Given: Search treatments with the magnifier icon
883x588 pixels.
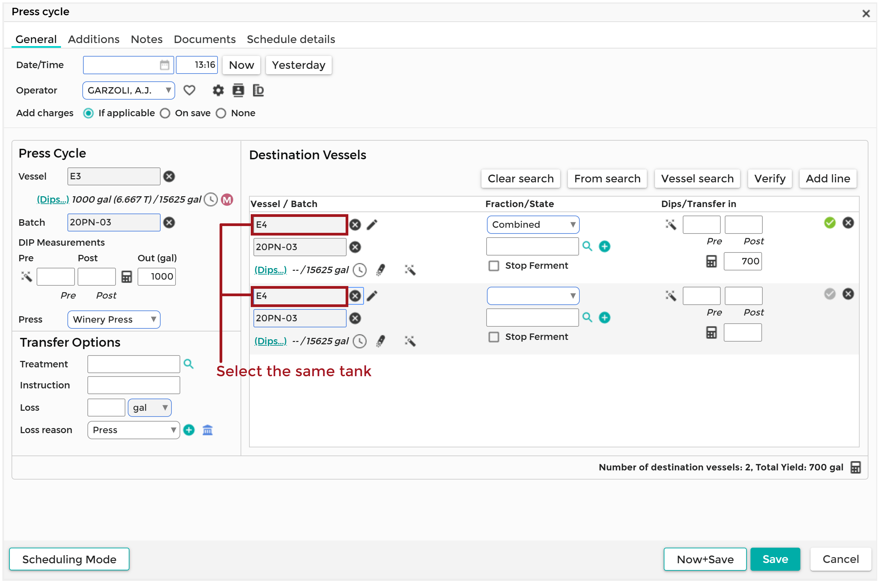Looking at the screenshot, I should (x=189, y=364).
